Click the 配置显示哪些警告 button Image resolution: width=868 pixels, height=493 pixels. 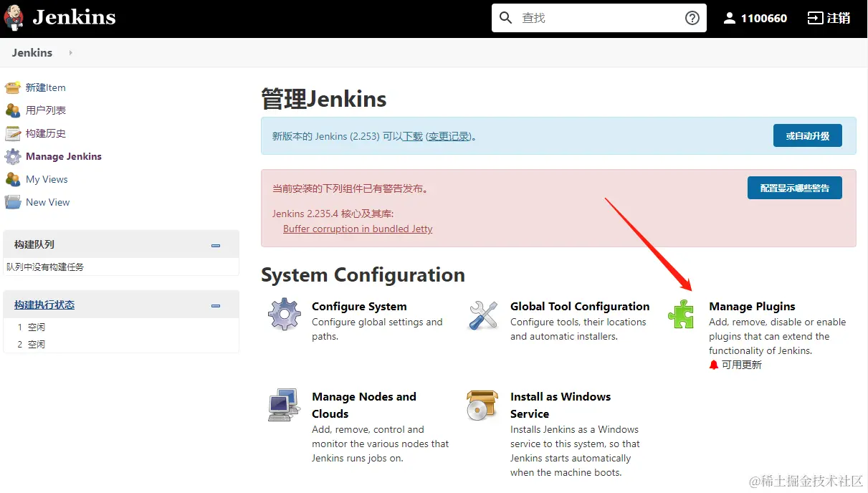[x=795, y=188]
